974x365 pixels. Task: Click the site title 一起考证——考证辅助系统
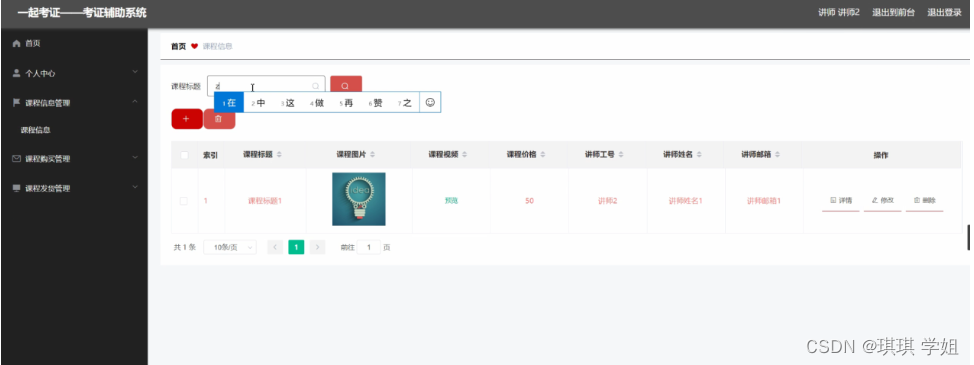[82, 12]
